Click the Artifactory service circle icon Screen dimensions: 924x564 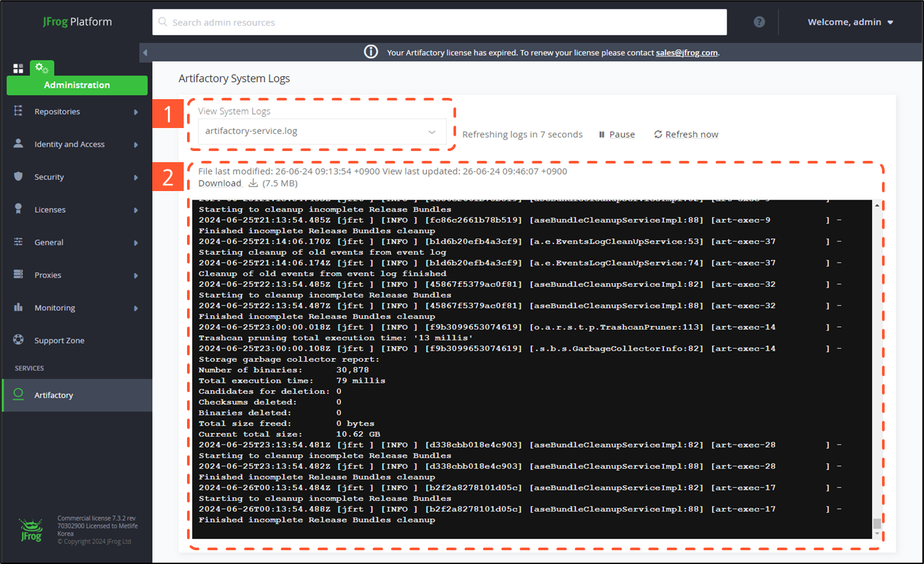[x=18, y=394]
